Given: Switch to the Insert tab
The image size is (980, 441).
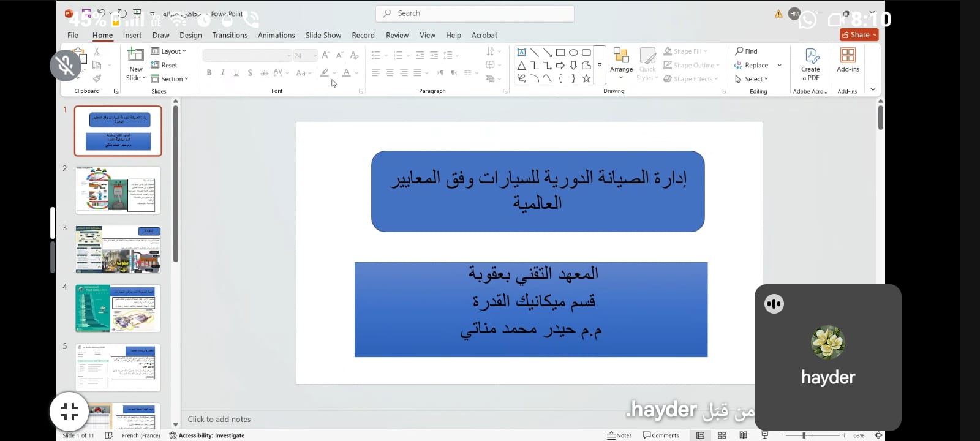Looking at the screenshot, I should point(132,36).
